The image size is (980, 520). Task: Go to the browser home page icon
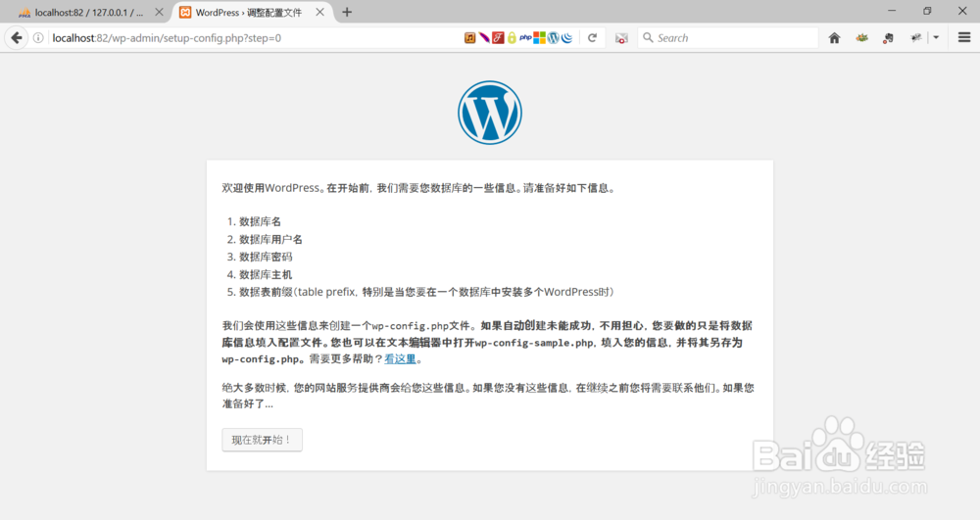coord(834,38)
